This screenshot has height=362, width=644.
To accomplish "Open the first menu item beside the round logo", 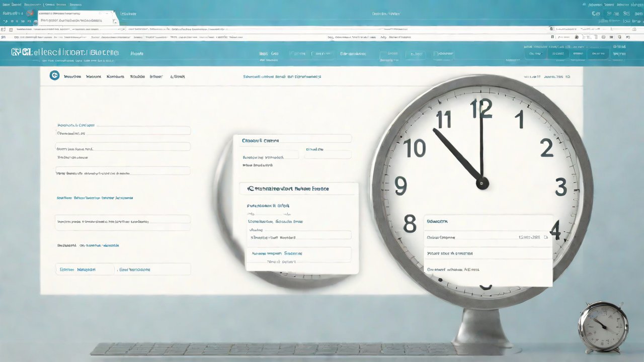I will 72,77.
